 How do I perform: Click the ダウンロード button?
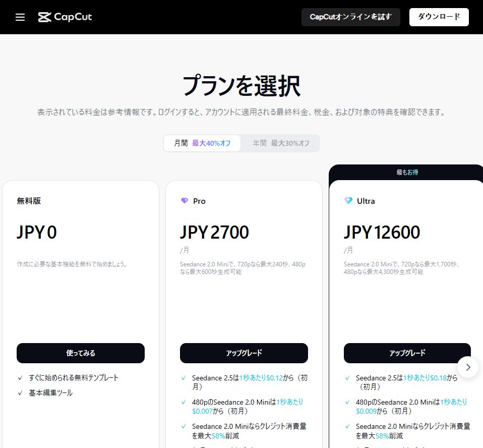click(439, 17)
